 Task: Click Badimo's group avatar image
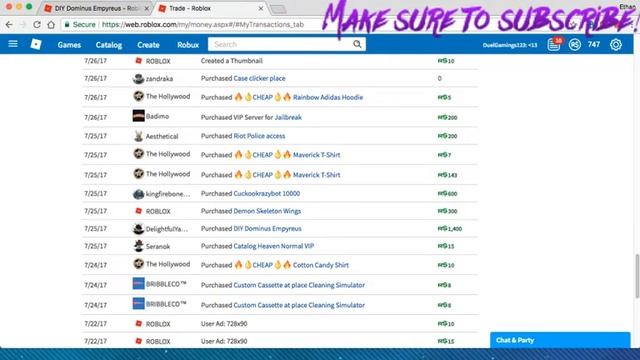tap(138, 116)
